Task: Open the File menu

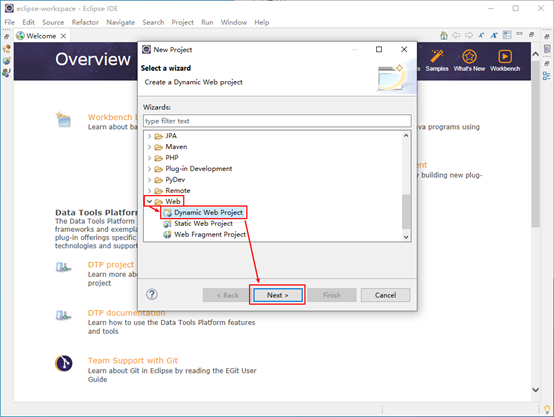Action: click(x=10, y=22)
